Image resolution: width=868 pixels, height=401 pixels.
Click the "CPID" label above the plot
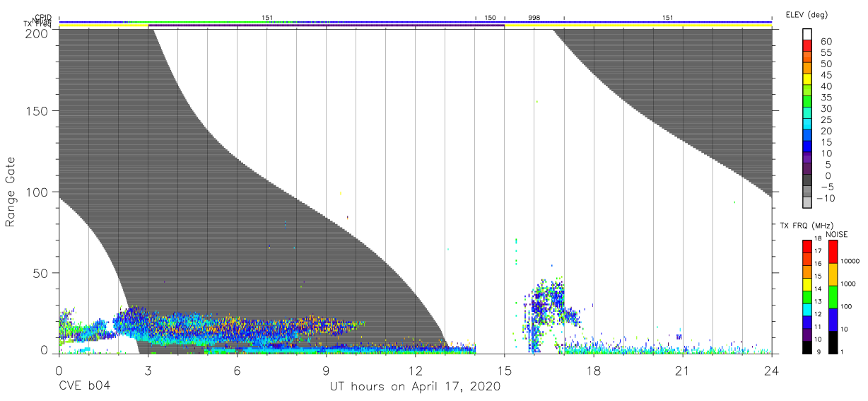[43, 17]
